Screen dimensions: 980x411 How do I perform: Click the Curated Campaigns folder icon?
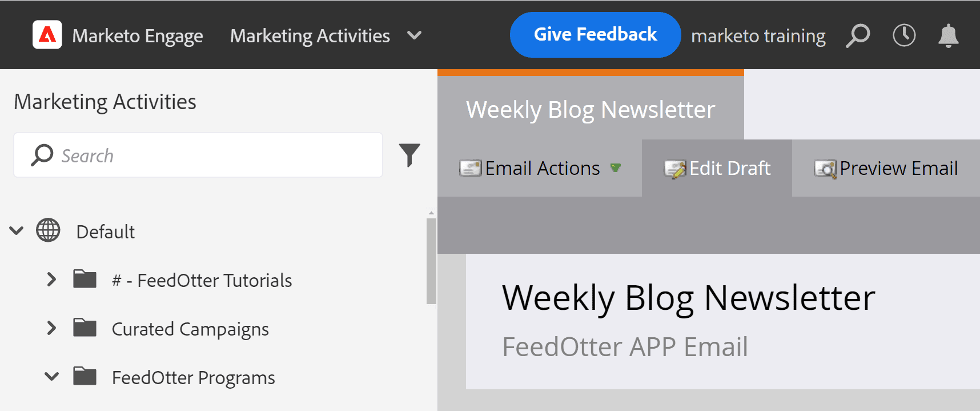point(85,328)
